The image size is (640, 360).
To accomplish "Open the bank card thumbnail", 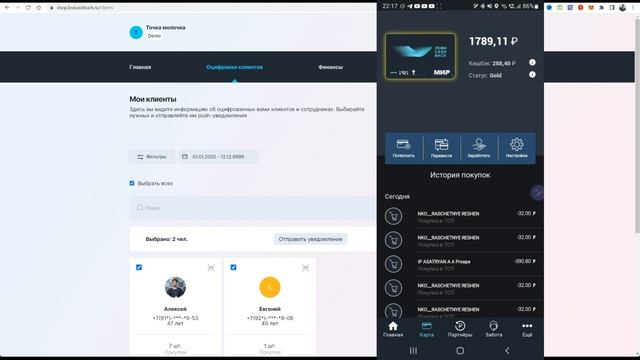I will 420,56.
